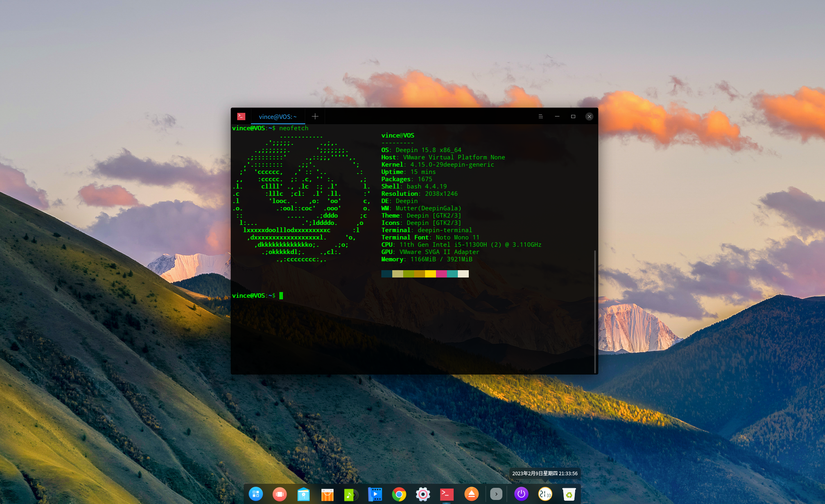Open Deepin Music player icon

click(x=351, y=494)
